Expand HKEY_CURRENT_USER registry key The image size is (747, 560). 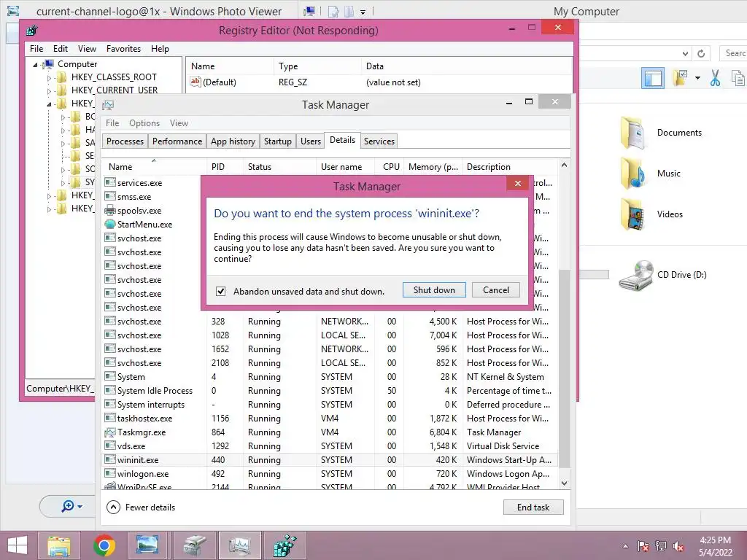coord(49,91)
